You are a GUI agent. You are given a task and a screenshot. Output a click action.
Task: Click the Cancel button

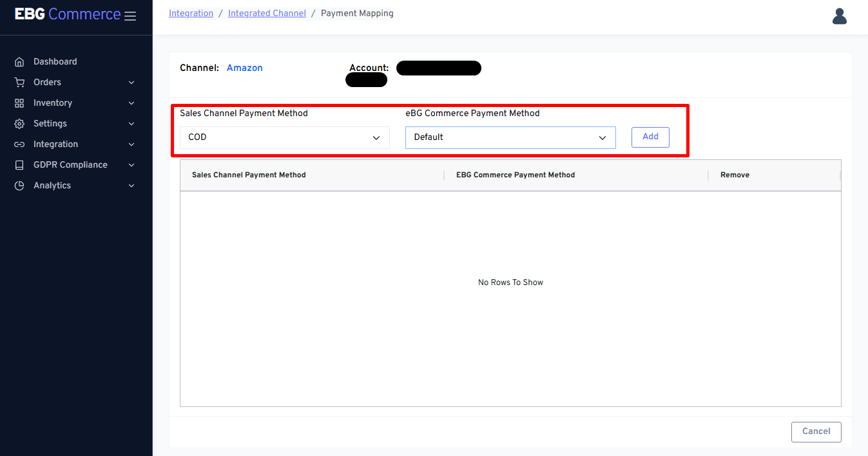[x=816, y=431]
